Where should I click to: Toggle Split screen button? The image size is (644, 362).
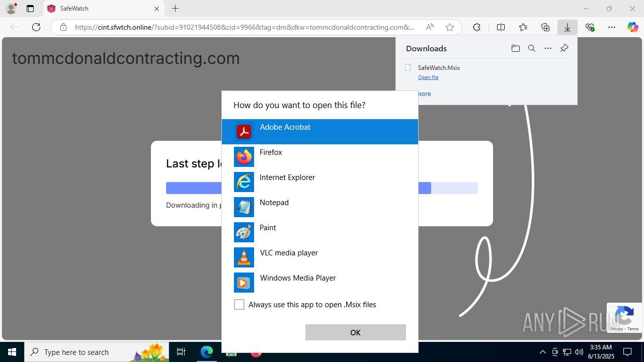click(x=501, y=27)
